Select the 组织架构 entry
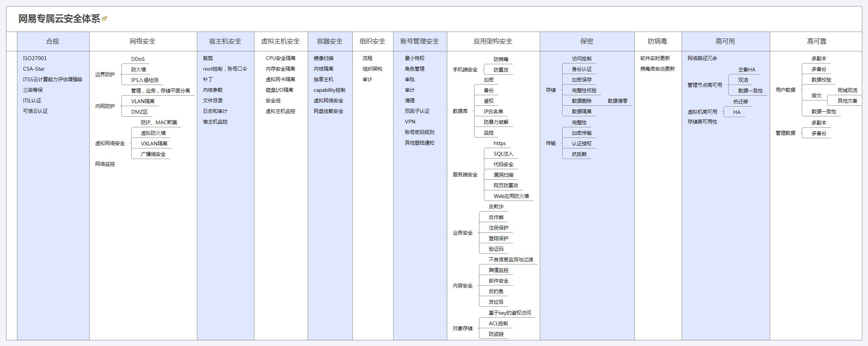 (x=372, y=69)
